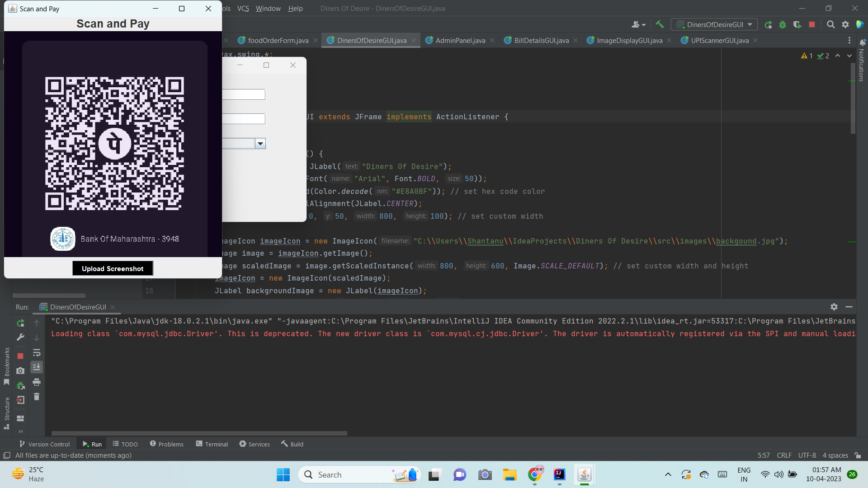Open the Terminal tool window
Screen dimensions: 868x488
(x=212, y=444)
